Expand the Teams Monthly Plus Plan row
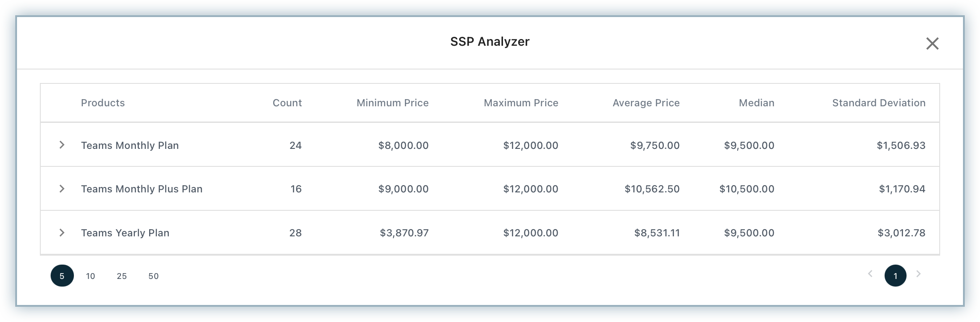The width and height of the screenshot is (980, 322). click(x=62, y=189)
